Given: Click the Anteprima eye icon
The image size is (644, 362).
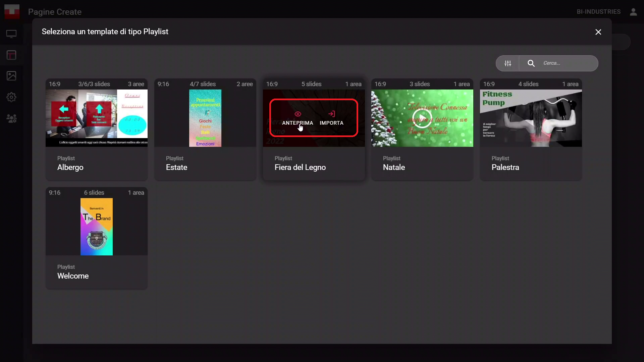Looking at the screenshot, I should point(298,114).
